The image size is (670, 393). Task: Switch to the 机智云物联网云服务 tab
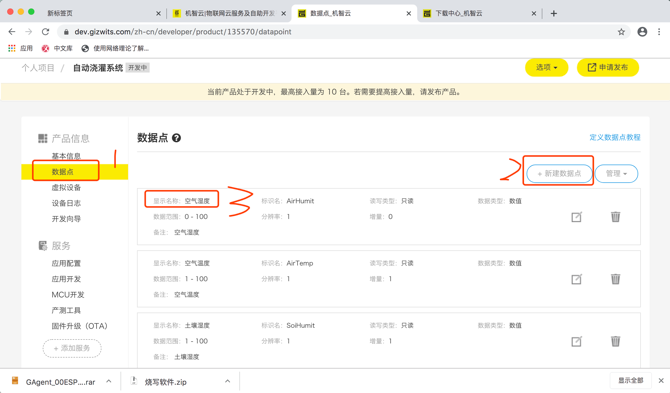tap(229, 13)
